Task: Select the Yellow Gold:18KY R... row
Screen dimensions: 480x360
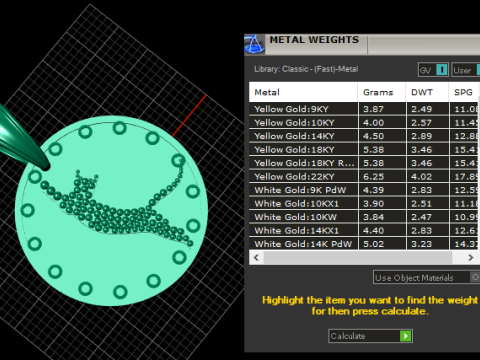Action: point(364,163)
